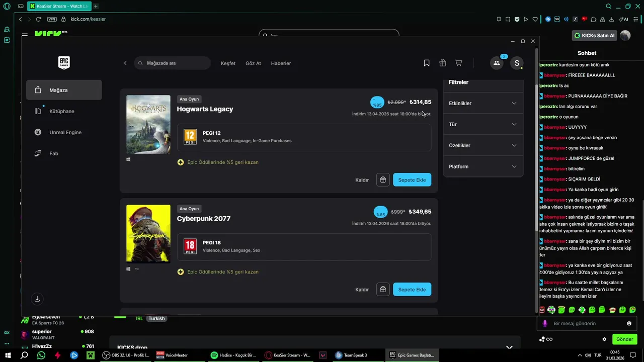The image size is (644, 362).
Task: Expand the Etkinlikler filter
Action: coord(483,103)
